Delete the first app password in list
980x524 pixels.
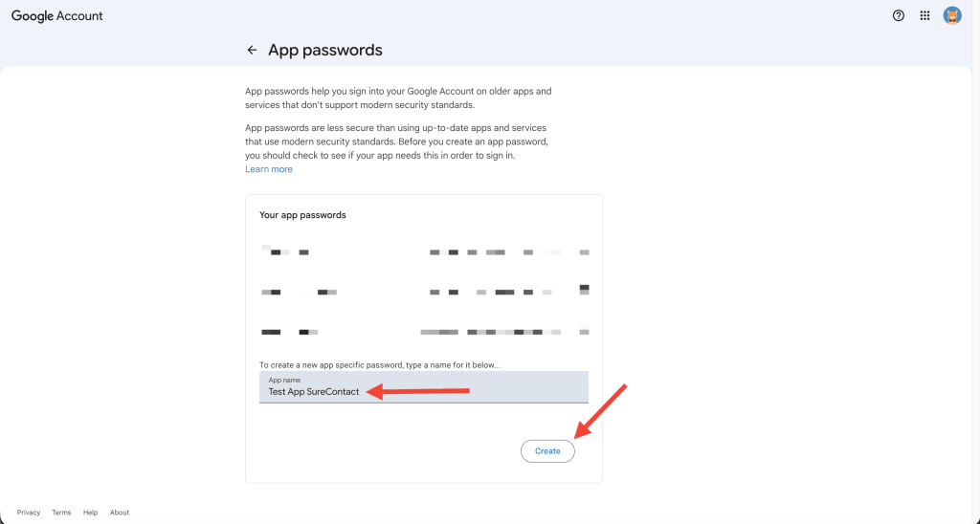pos(584,252)
